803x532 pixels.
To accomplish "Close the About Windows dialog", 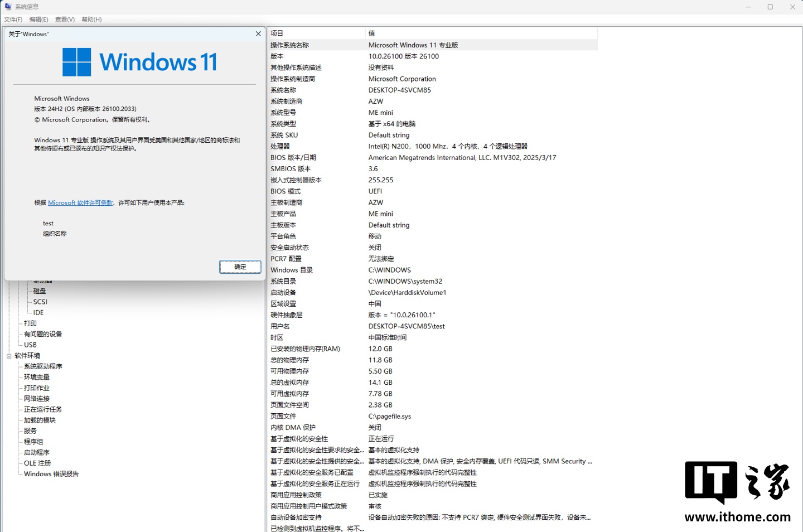I will pos(258,34).
